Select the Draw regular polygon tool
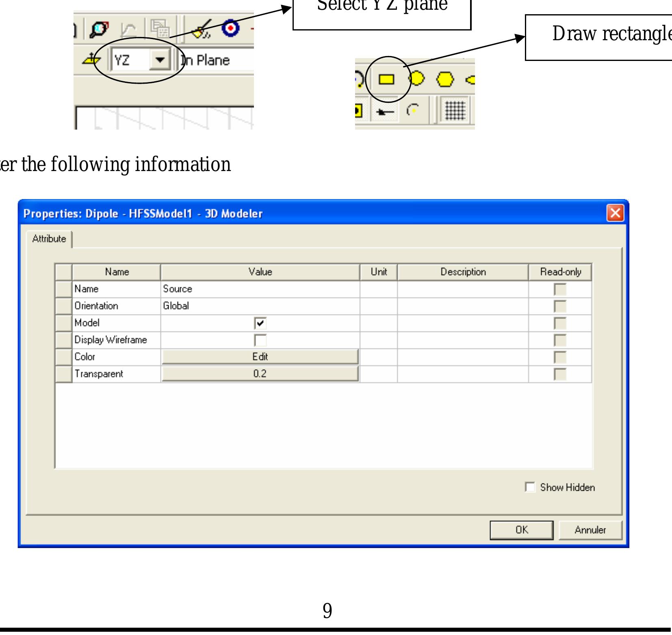 (x=444, y=79)
